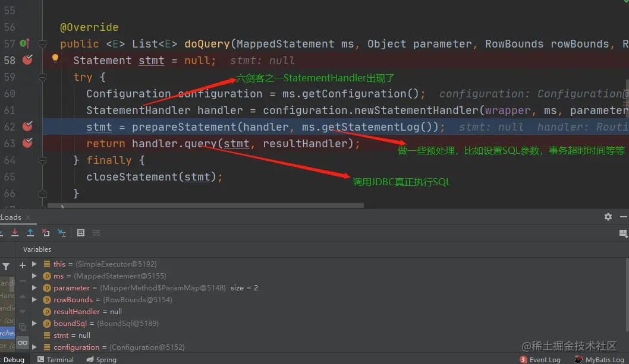Hide the debug tool window with the minimize dash
629x364 pixels.
pos(624,217)
